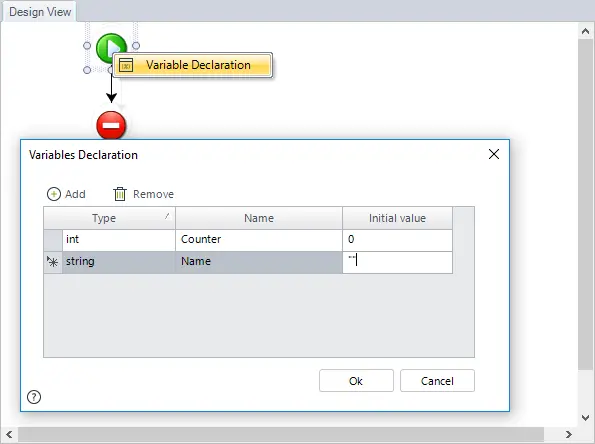Close the Variables Declaration dialog
The height and width of the screenshot is (444, 595).
[x=494, y=154]
